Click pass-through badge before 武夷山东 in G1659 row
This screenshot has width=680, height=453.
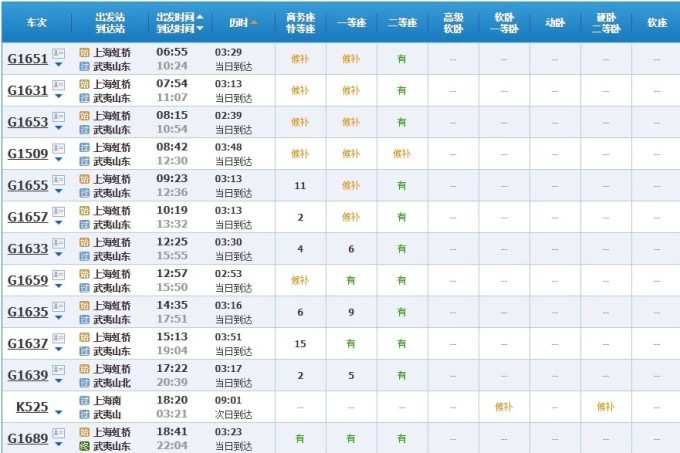pos(85,288)
